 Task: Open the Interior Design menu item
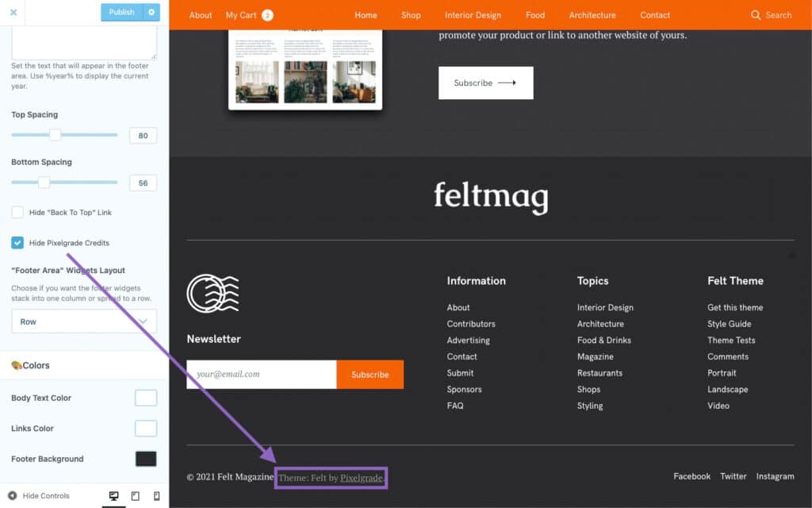[x=473, y=15]
